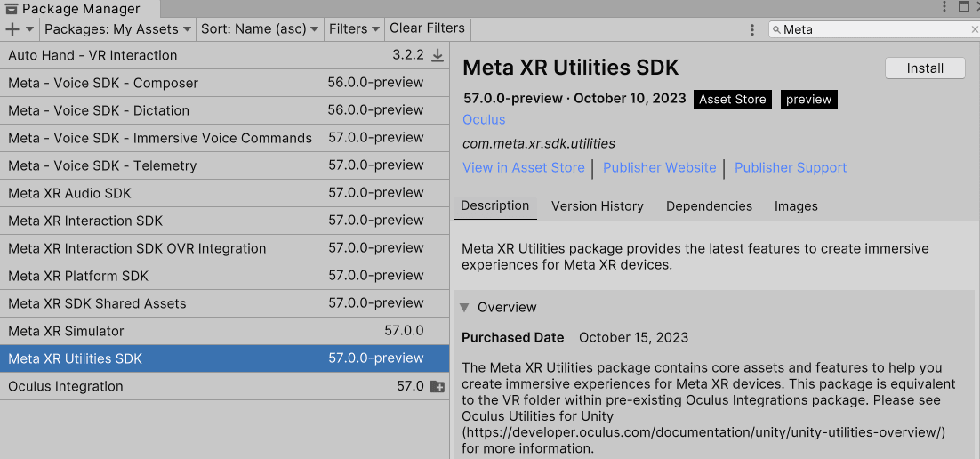This screenshot has height=459, width=980.
Task: Switch to Dependencies tab
Action: (x=709, y=206)
